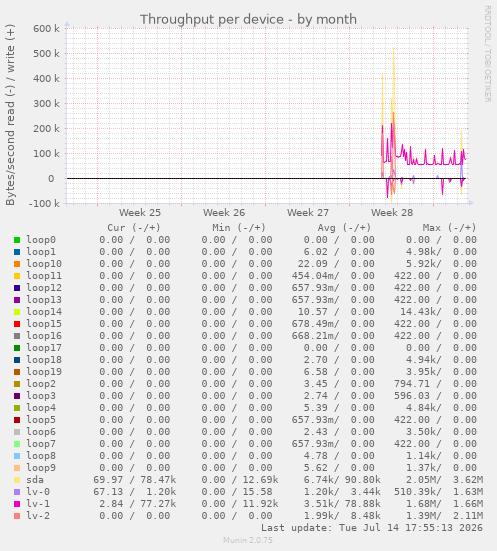This screenshot has height=551, width=497.
Task: Click the 'Max (-/+)' column header
Action: pyautogui.click(x=450, y=228)
